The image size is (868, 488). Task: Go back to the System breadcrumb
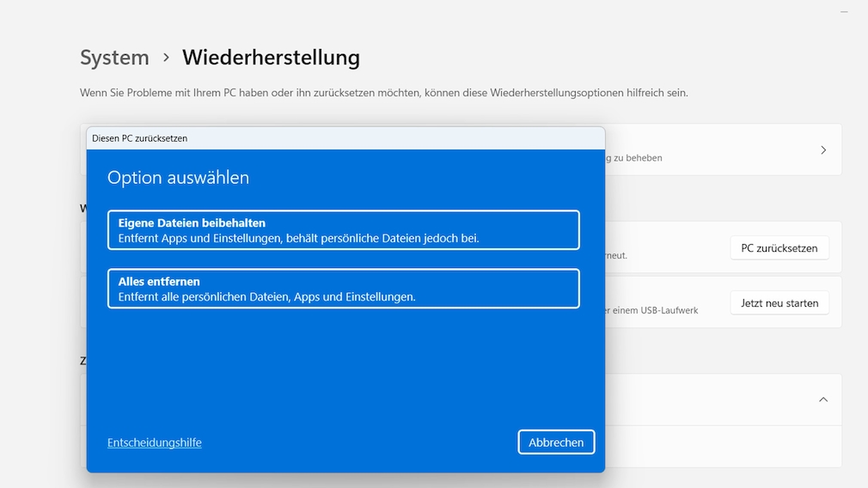114,58
